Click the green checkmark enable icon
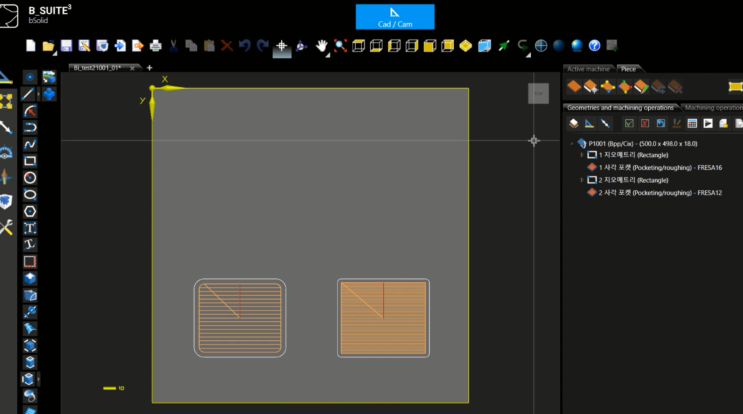The width and height of the screenshot is (743, 414). pyautogui.click(x=629, y=124)
